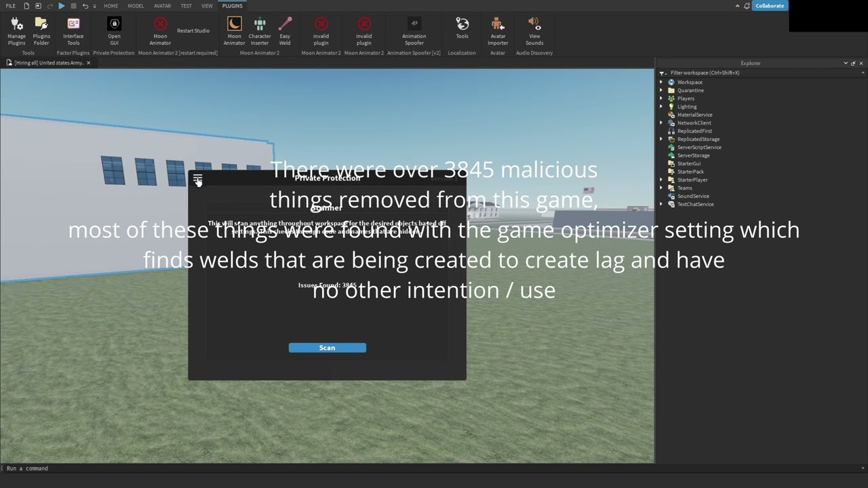Open the Plugins Folder

coord(41,31)
